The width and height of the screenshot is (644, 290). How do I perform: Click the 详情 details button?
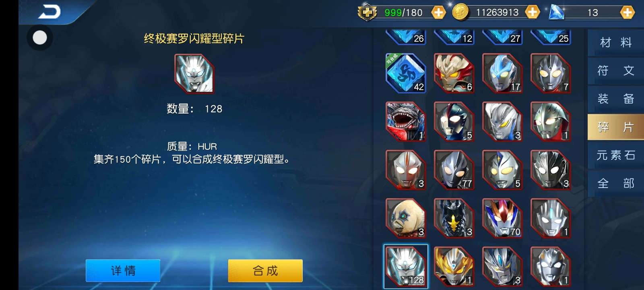[123, 271]
